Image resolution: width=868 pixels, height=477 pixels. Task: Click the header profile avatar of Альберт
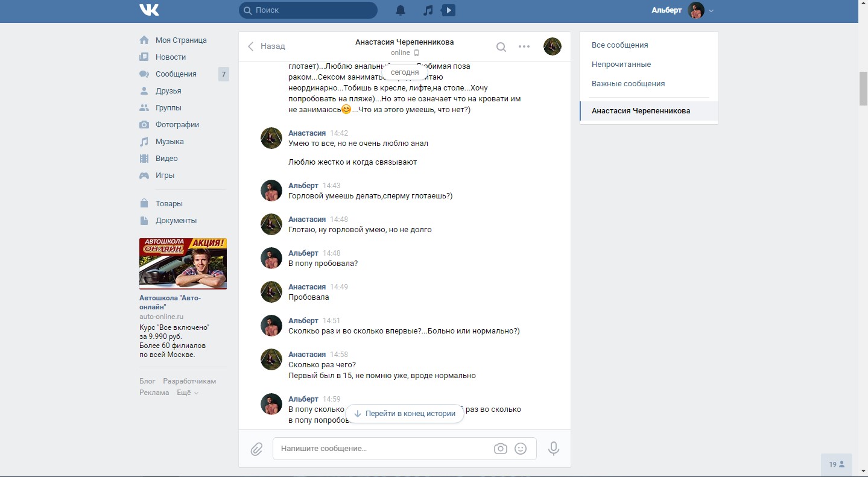(x=696, y=10)
